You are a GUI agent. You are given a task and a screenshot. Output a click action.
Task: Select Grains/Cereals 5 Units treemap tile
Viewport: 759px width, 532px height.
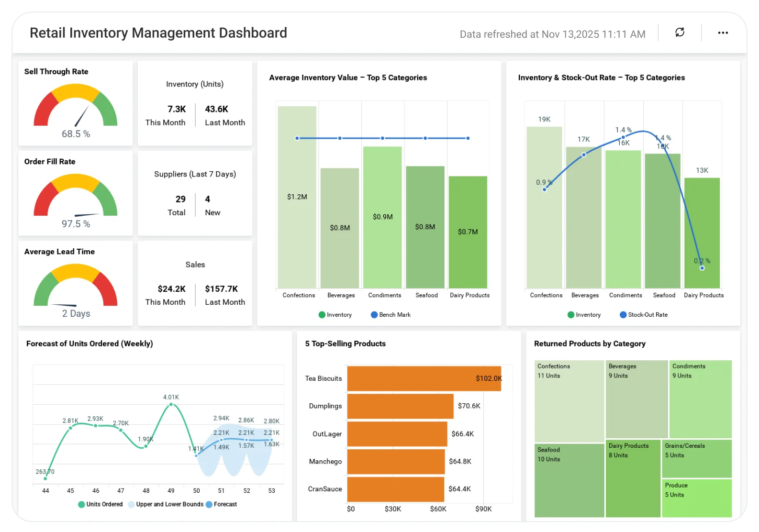(697, 458)
